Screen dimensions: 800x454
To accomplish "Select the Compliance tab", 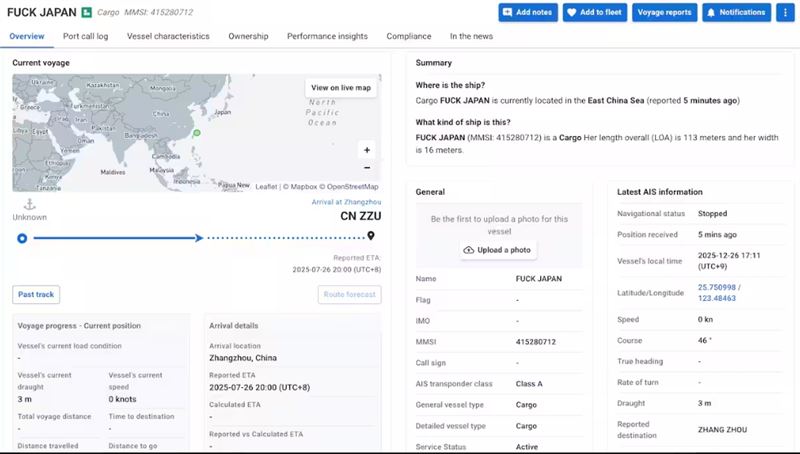I will point(408,36).
